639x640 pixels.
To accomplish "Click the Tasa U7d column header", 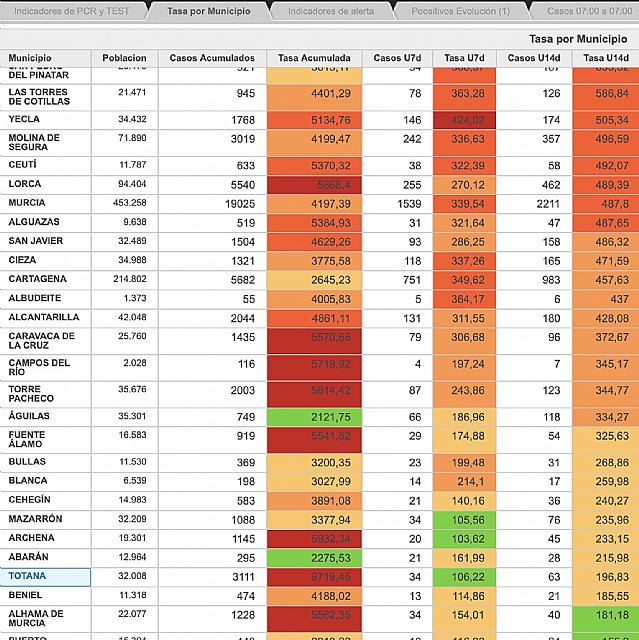I will pyautogui.click(x=464, y=58).
